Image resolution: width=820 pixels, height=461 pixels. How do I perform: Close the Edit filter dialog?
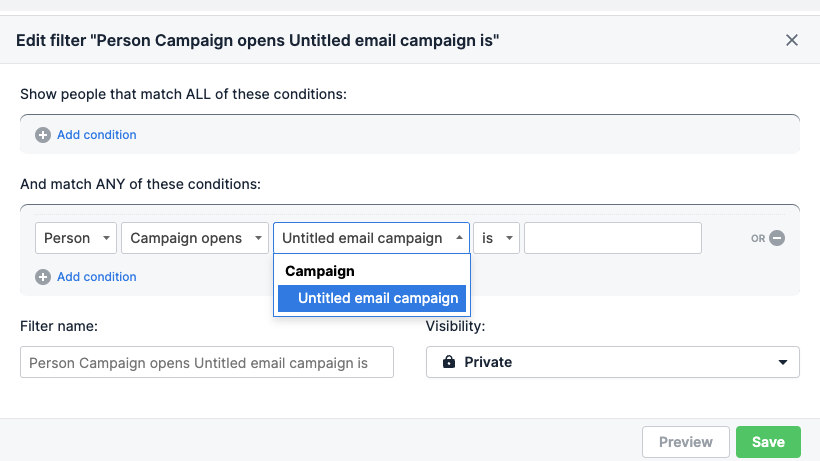(x=791, y=40)
